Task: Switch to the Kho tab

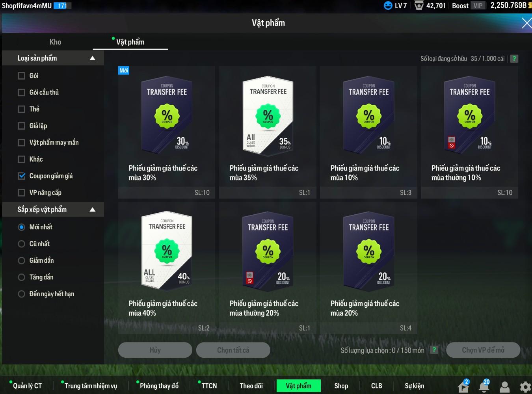Action: click(x=55, y=42)
